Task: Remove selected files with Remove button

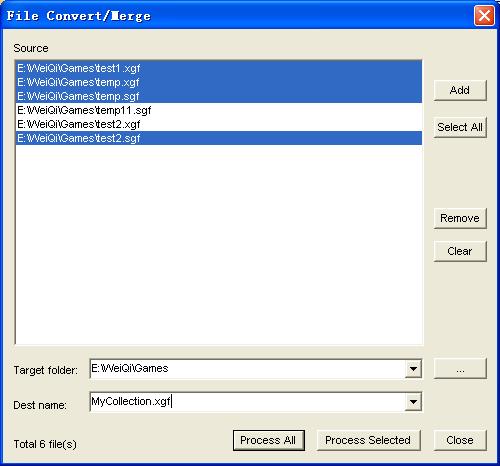Action: [460, 218]
